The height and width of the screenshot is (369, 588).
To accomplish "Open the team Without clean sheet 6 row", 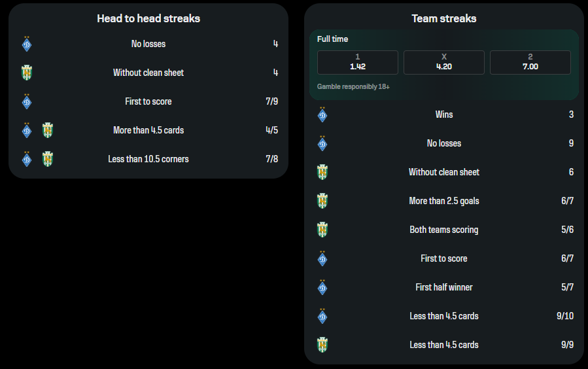I will [x=444, y=172].
